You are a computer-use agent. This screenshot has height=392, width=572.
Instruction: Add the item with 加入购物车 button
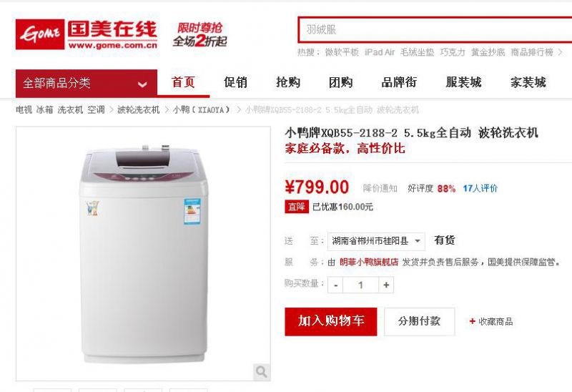point(331,321)
